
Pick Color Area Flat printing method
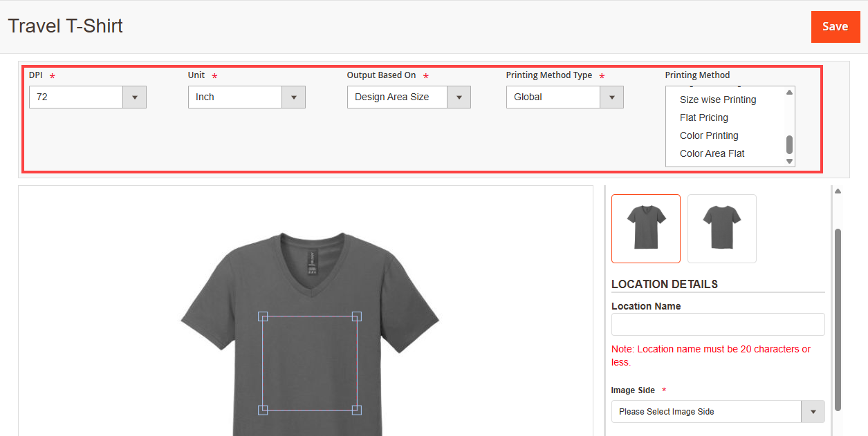click(x=712, y=154)
